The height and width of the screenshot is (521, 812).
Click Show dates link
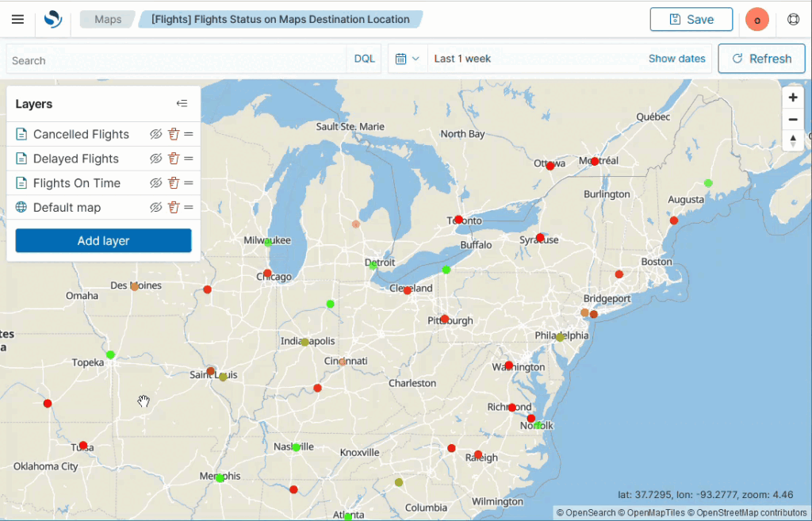(x=677, y=59)
